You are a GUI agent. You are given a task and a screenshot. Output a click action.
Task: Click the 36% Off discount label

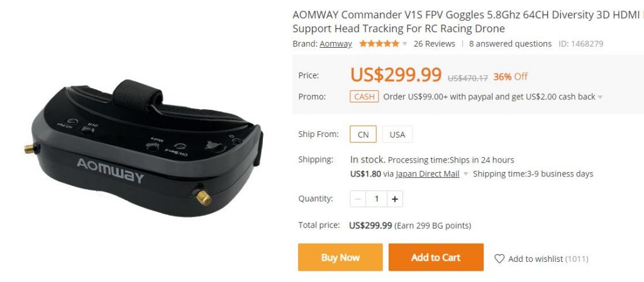click(510, 77)
